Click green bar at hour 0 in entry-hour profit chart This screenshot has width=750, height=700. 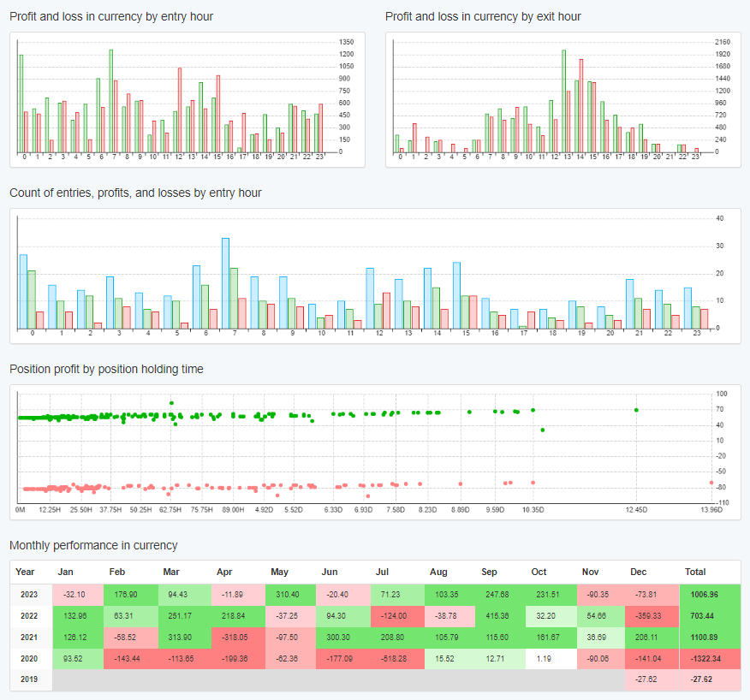21,103
